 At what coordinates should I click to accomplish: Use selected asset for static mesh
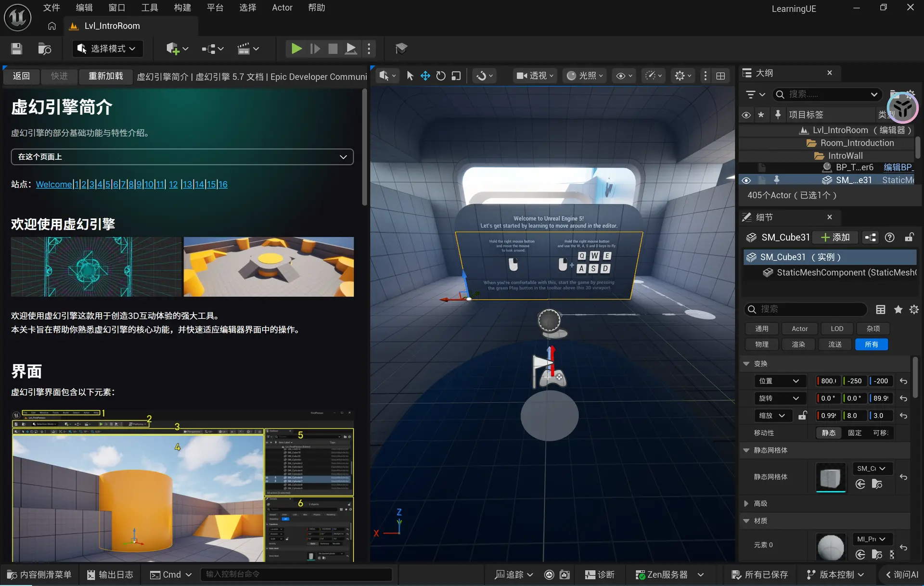coord(860,484)
